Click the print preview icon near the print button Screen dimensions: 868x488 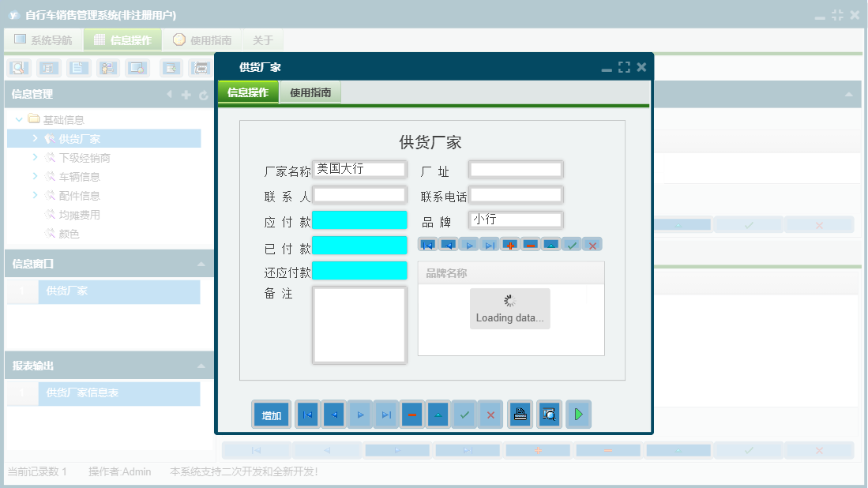coord(549,414)
